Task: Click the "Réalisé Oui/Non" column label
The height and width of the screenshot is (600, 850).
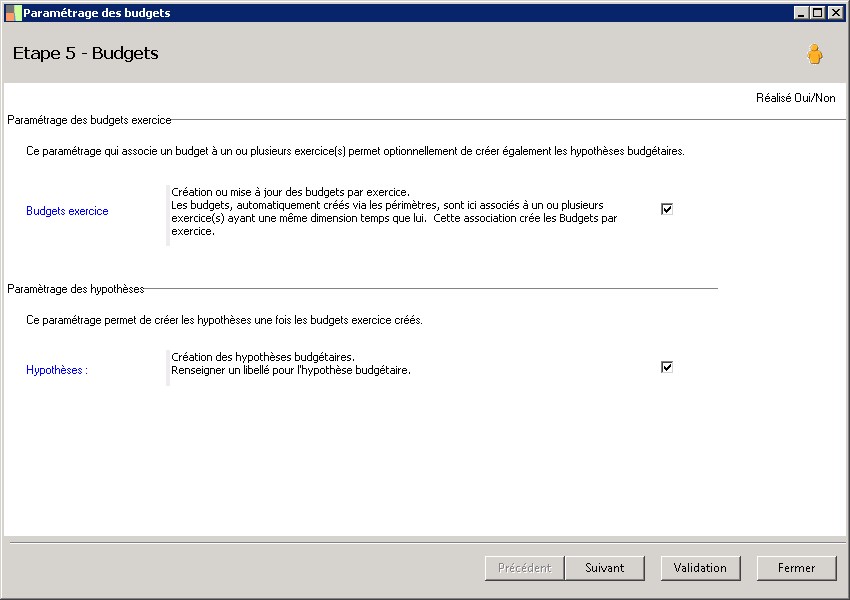Action: tap(795, 98)
